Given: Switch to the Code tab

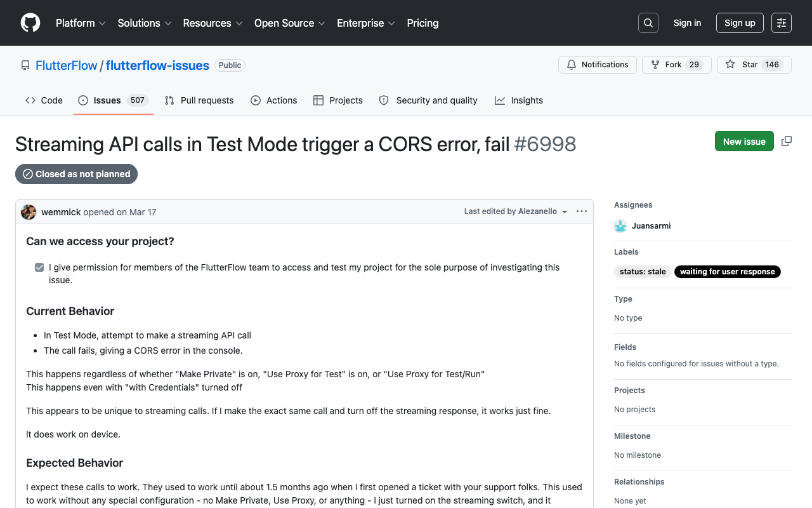Looking at the screenshot, I should point(44,100).
